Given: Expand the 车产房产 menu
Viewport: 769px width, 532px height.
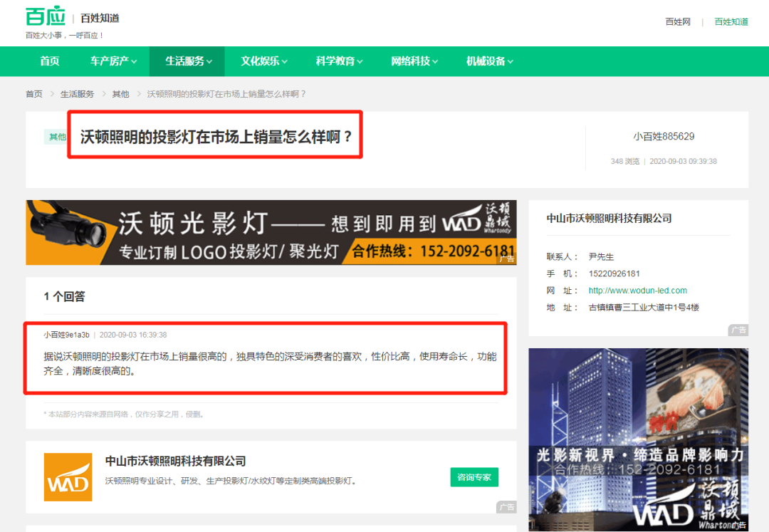Looking at the screenshot, I should [x=113, y=61].
